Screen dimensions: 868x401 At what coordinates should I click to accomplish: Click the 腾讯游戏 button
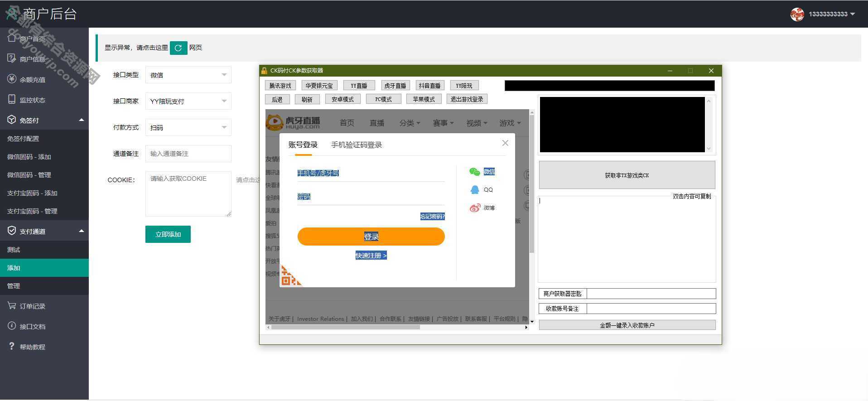coord(280,86)
